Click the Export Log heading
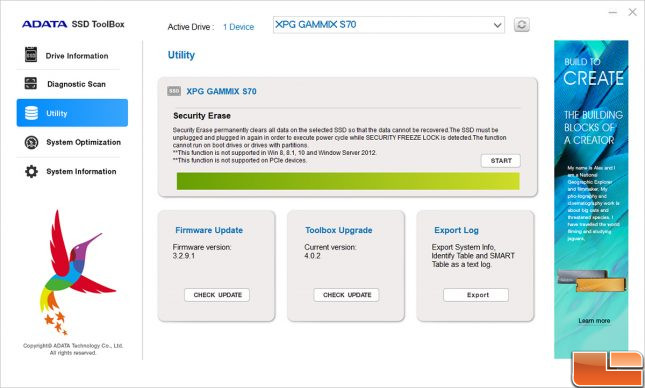645x388 pixels. [457, 230]
